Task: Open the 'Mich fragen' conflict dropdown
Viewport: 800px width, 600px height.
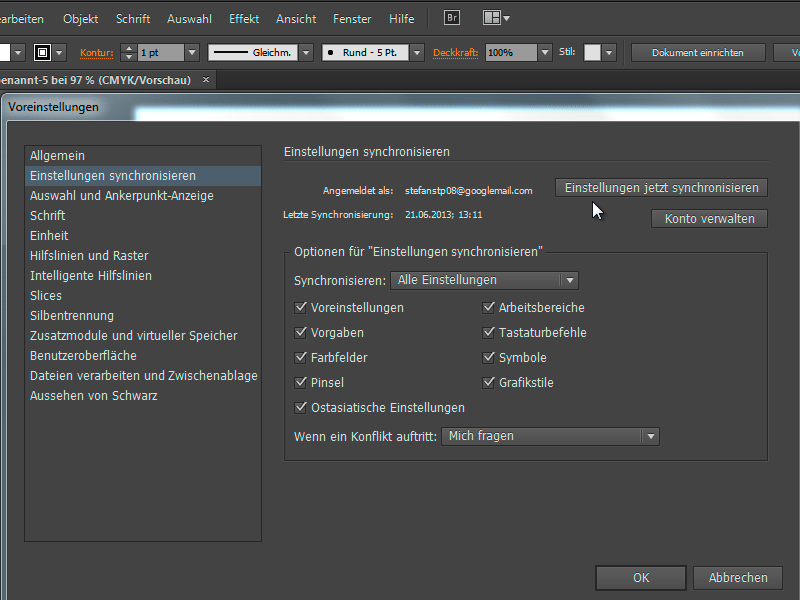Action: (550, 436)
